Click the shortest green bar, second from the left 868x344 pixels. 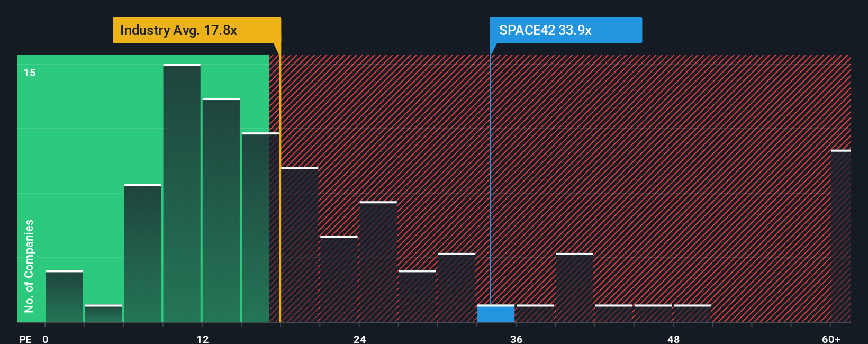[x=103, y=313]
